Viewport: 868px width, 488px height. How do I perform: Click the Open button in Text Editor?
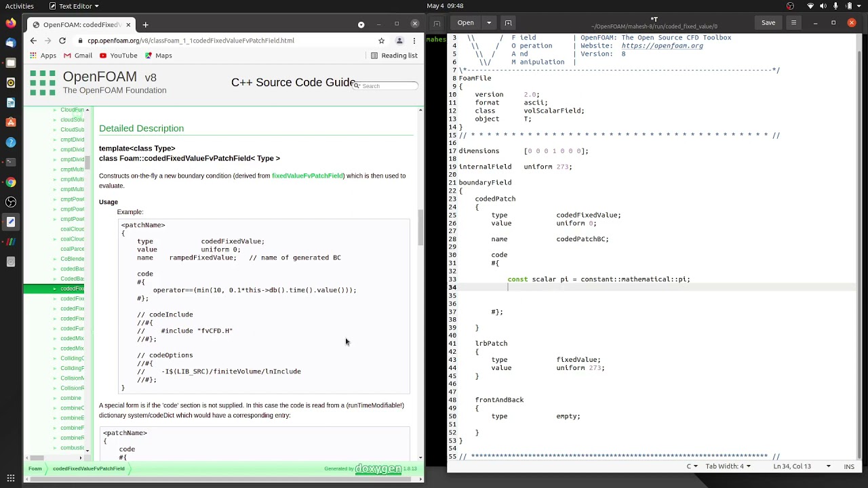coord(465,22)
